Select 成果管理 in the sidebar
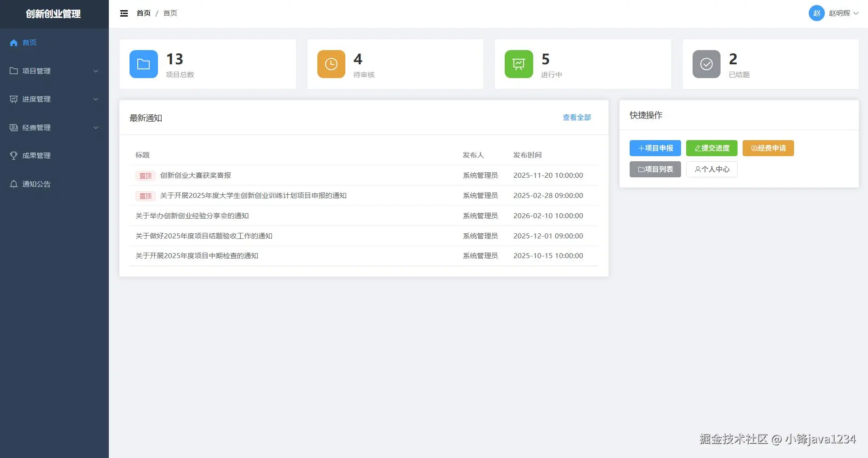This screenshot has width=868, height=458. (54, 156)
